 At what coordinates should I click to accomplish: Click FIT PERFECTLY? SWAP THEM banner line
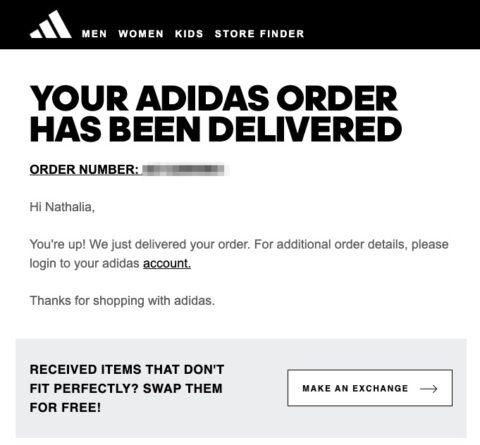click(x=126, y=388)
